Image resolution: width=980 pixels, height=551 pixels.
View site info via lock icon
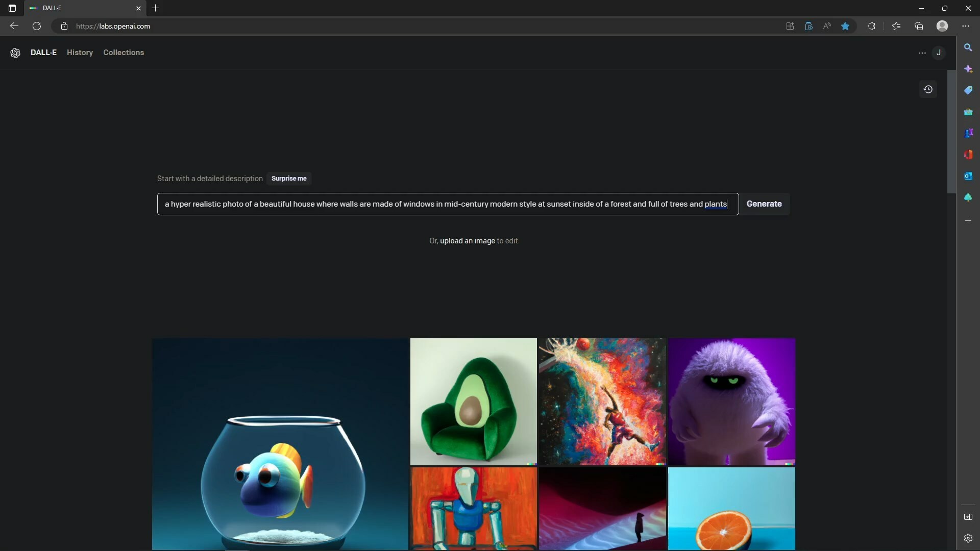pyautogui.click(x=64, y=26)
